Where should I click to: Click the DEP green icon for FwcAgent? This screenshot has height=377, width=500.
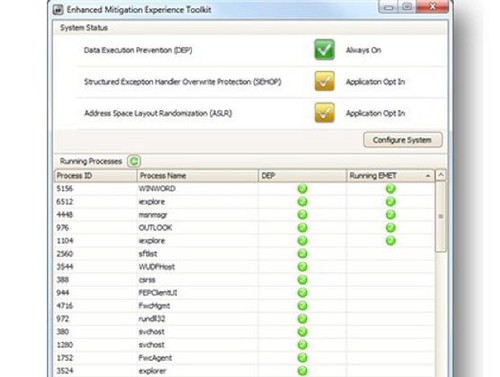point(302,358)
